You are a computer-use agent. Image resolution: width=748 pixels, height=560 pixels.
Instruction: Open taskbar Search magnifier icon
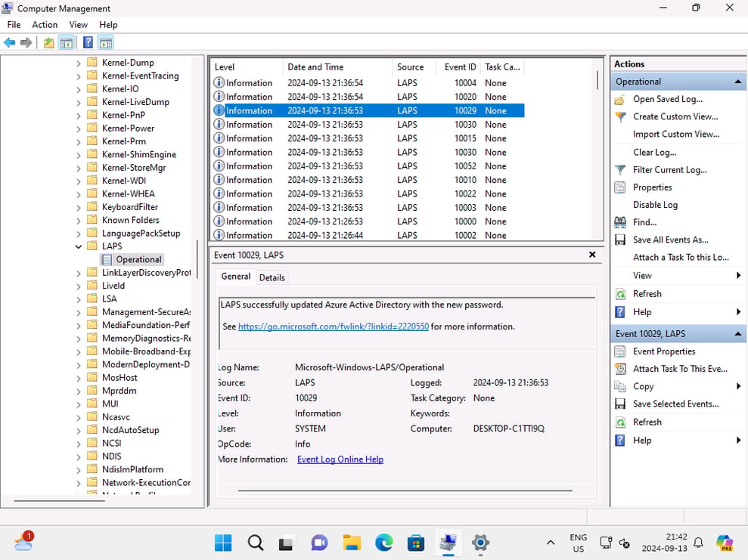click(255, 543)
